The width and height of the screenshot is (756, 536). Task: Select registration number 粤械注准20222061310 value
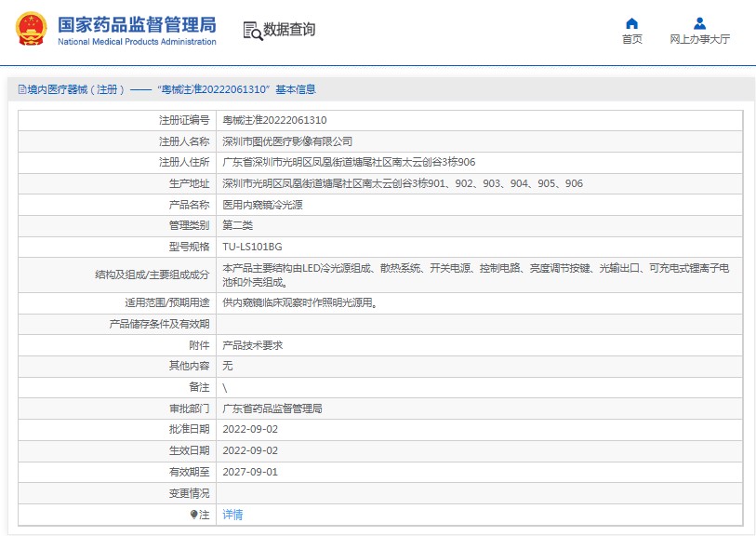pyautogui.click(x=274, y=120)
